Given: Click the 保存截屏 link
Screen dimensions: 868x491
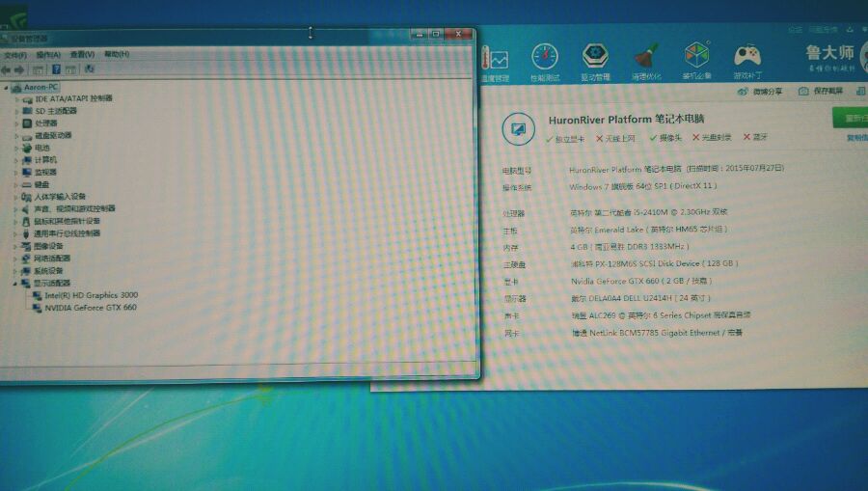Looking at the screenshot, I should pyautogui.click(x=827, y=91).
